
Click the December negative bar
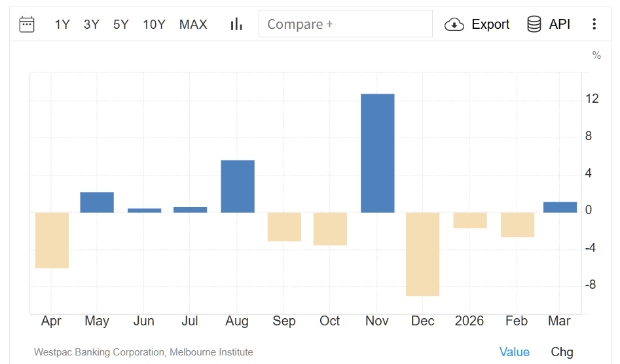pos(422,254)
